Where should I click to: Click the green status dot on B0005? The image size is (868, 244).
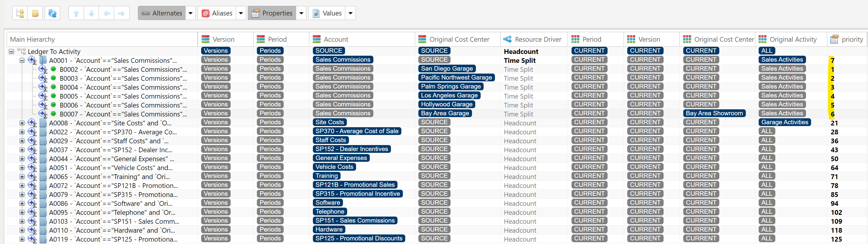coord(53,96)
